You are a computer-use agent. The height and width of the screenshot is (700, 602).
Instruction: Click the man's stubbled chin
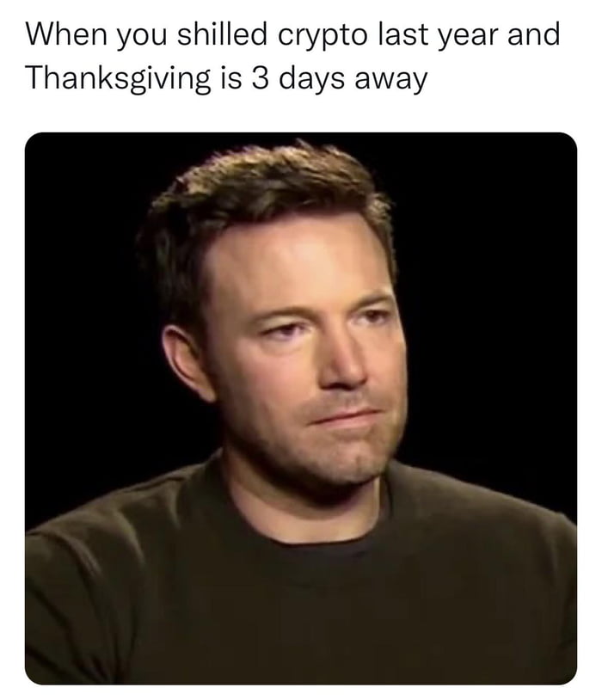(346, 462)
